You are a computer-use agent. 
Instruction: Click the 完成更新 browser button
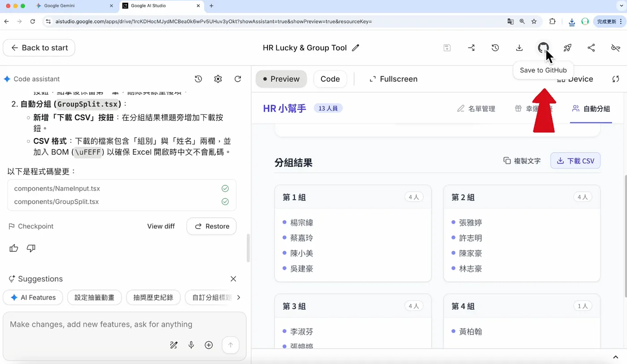click(610, 21)
